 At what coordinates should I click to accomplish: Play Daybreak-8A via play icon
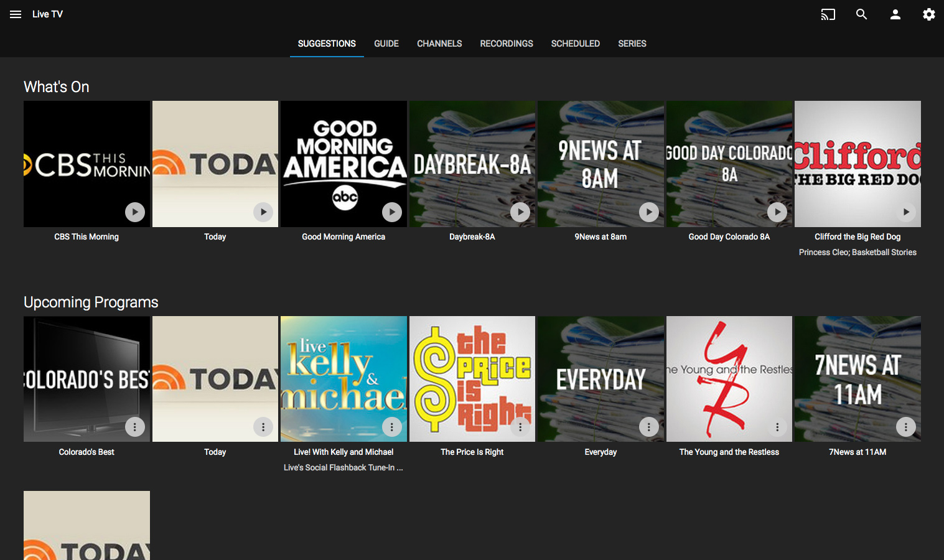point(520,212)
